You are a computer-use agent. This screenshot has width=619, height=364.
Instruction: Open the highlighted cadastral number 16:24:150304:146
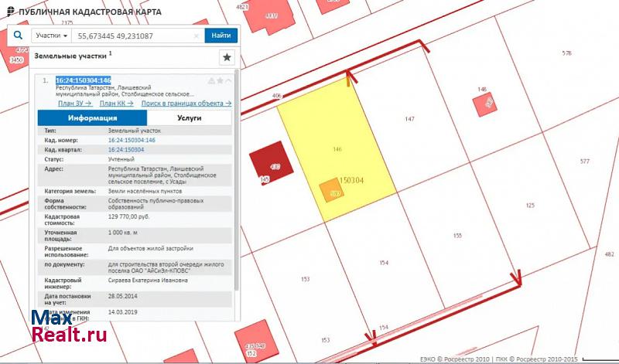[84, 80]
